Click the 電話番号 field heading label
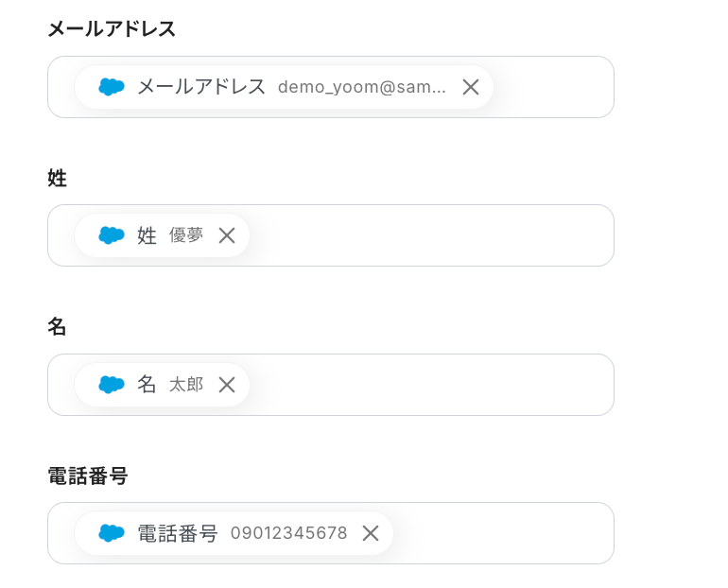 click(87, 476)
